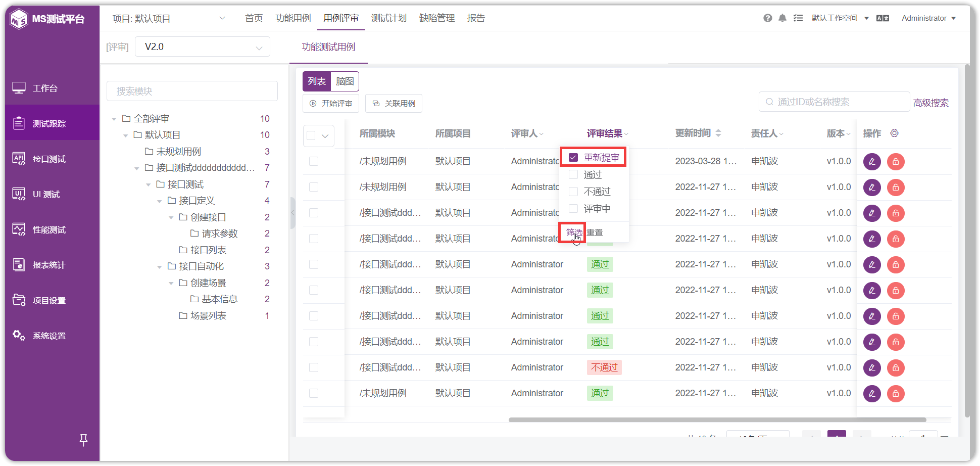
Task: Click the edit icon in the first row
Action: 872,162
